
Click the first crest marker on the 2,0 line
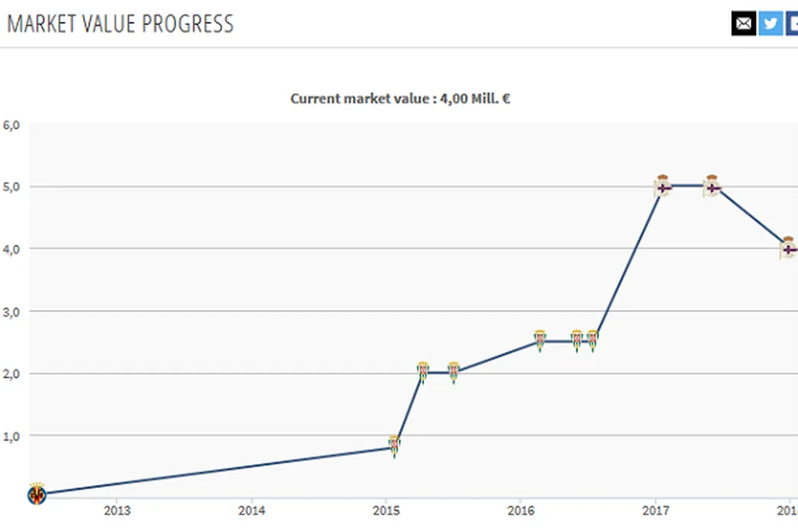pos(423,372)
